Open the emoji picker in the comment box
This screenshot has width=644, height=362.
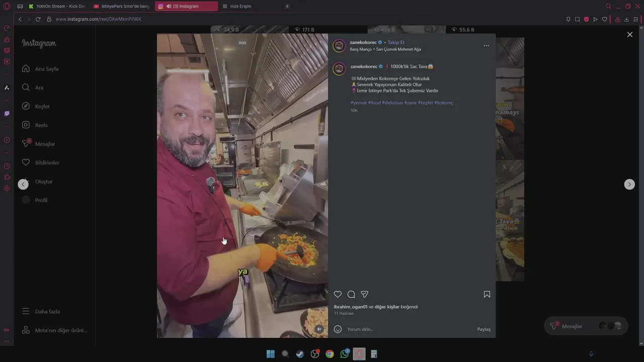coord(338,329)
